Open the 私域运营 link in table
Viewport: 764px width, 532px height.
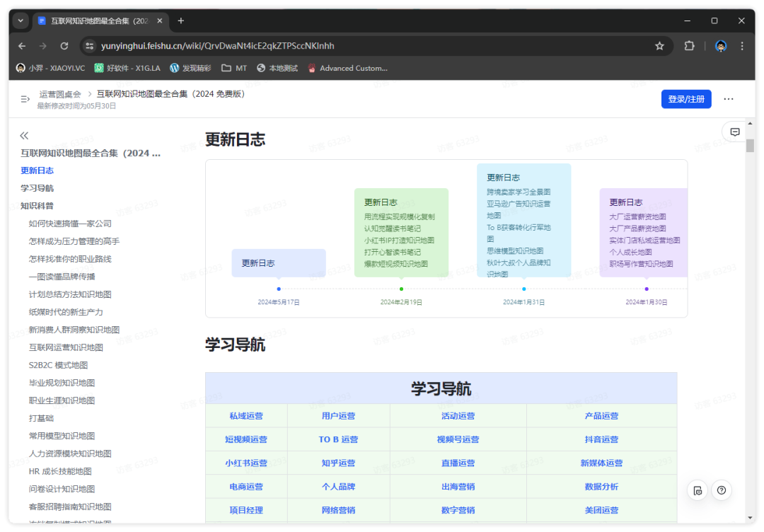(246, 416)
